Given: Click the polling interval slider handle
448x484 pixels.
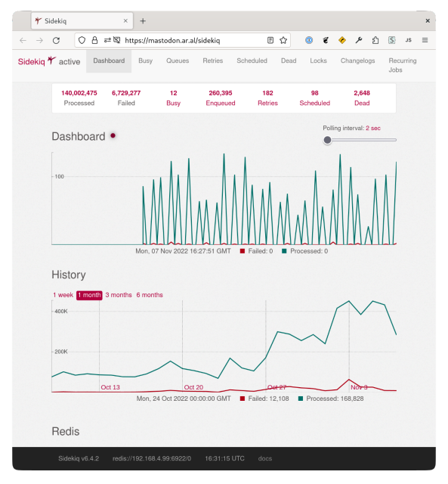Looking at the screenshot, I should point(327,140).
